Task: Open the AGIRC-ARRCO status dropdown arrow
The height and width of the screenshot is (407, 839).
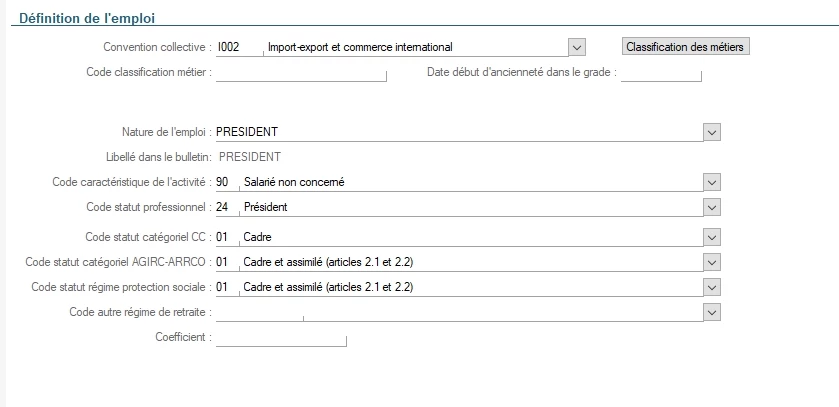Action: [711, 262]
